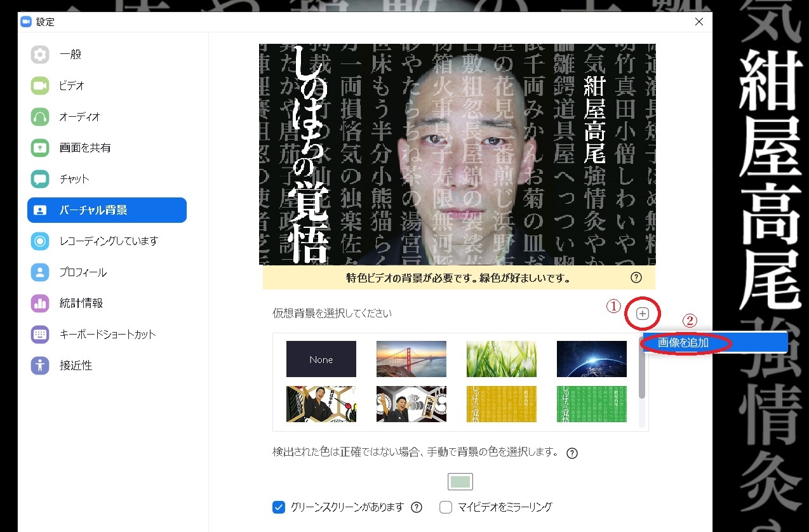
Task: Open the オーディオ headphone icon
Action: tap(40, 117)
